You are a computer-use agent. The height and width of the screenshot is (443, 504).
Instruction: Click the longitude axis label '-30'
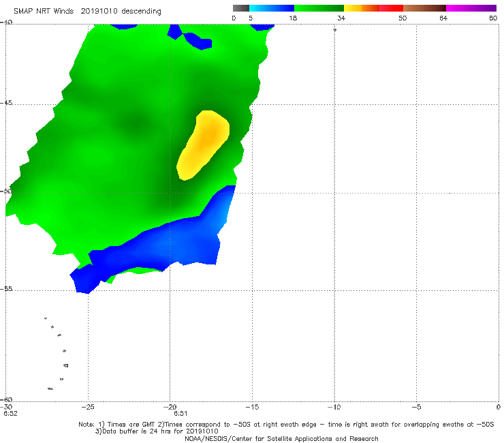7,407
